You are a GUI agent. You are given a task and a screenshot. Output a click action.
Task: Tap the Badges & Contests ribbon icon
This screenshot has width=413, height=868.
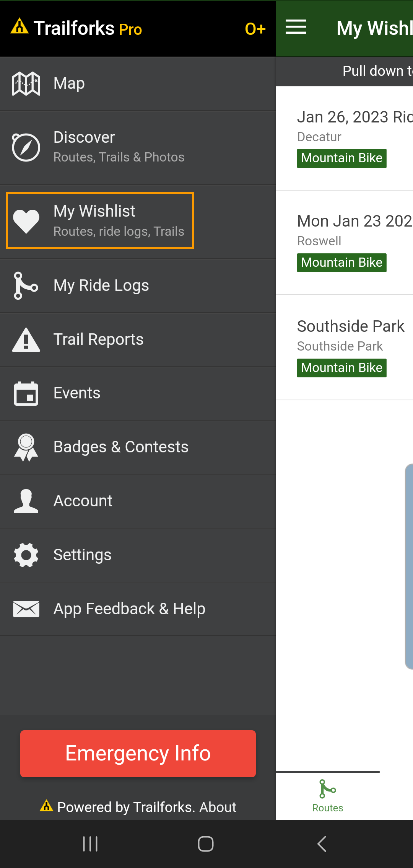click(26, 447)
